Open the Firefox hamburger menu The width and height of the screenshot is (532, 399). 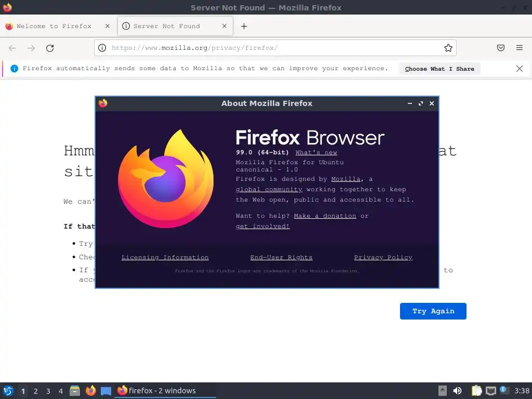[520, 48]
